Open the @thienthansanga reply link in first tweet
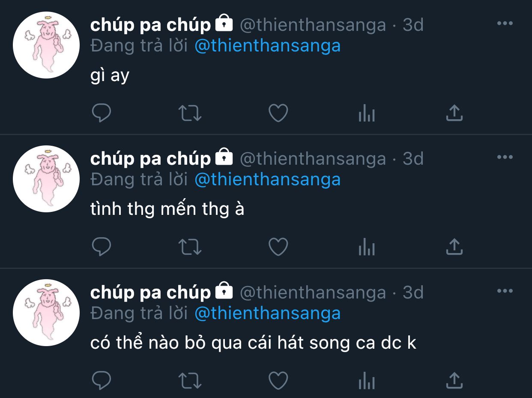The image size is (532, 398). tap(267, 46)
